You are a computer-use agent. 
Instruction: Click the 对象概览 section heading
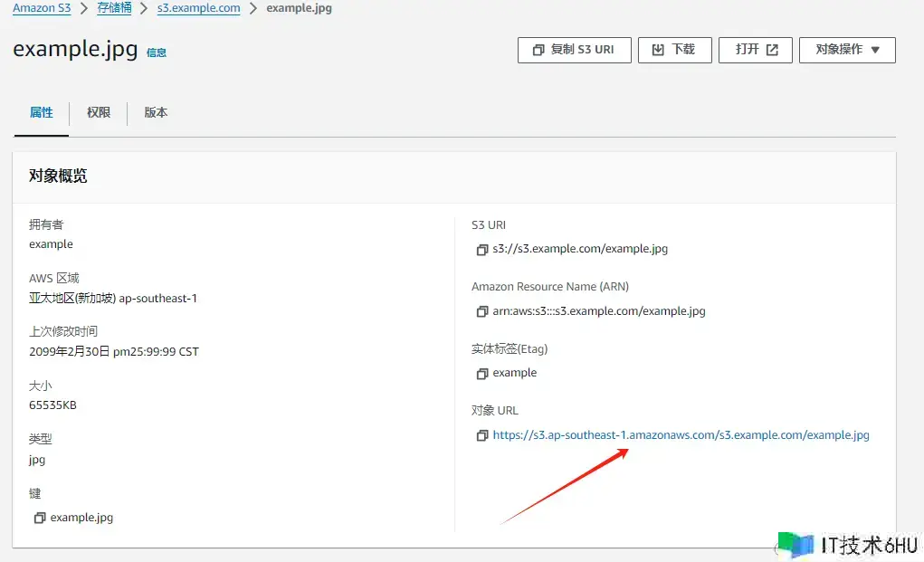[58, 176]
